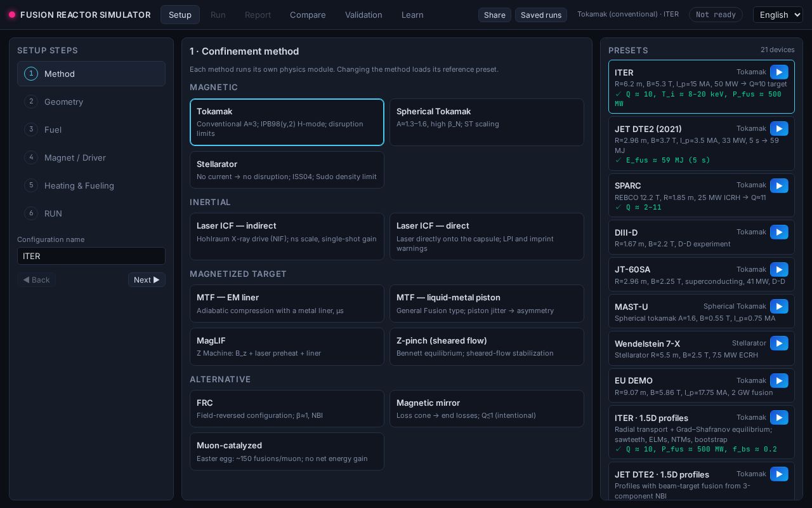Click the Share button
Screen dimensions: 812x508
[x=495, y=15]
